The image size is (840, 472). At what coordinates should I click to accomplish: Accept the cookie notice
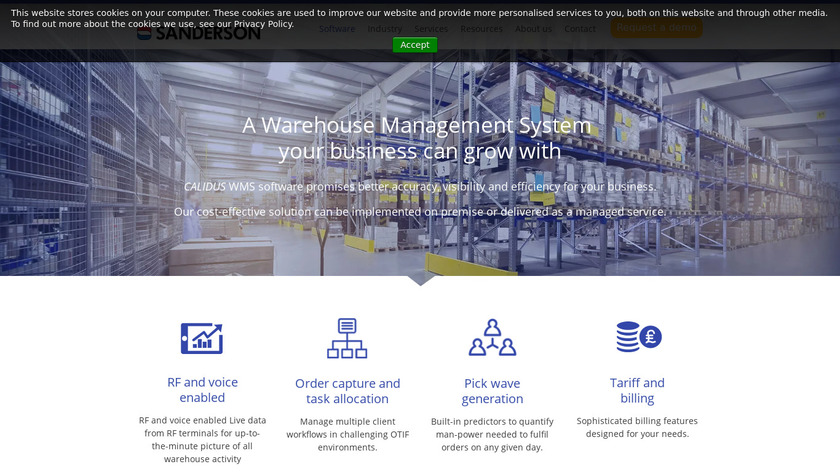tap(415, 45)
